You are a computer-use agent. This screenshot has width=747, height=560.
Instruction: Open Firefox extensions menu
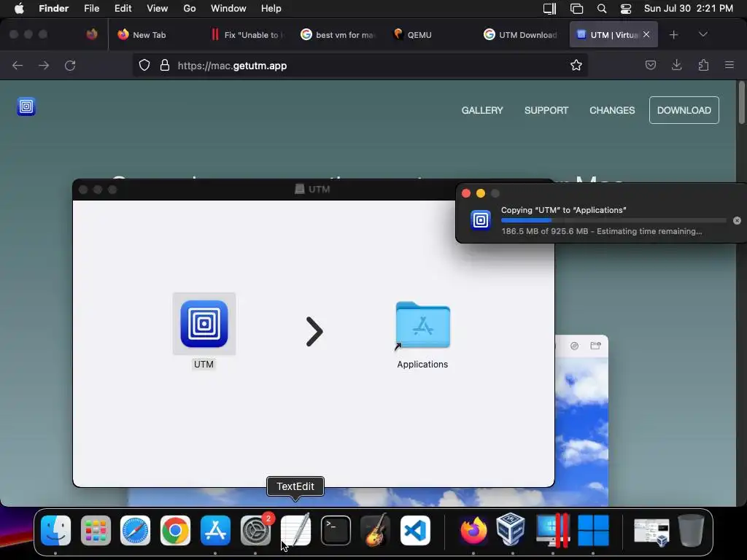pyautogui.click(x=703, y=65)
